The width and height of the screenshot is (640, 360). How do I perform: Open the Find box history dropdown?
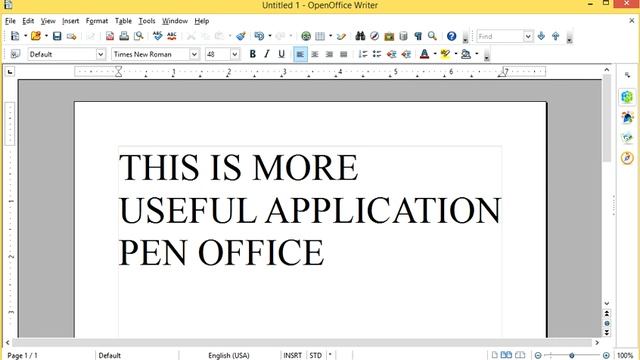(528, 36)
